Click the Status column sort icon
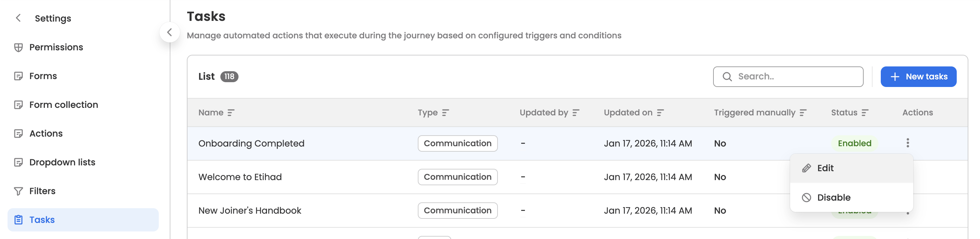Screen dimensions: 980x239 point(865,113)
